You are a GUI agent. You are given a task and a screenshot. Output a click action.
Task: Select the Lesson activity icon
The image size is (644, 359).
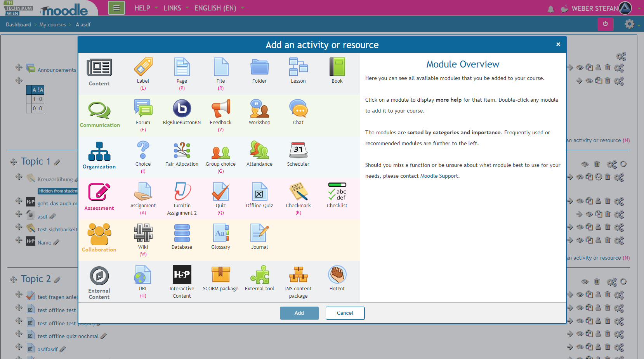click(x=298, y=67)
